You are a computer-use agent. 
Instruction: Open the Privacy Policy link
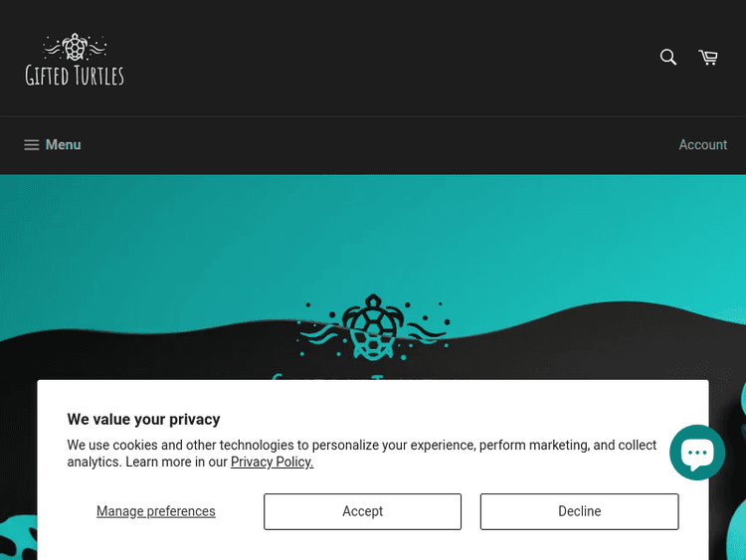tap(272, 462)
